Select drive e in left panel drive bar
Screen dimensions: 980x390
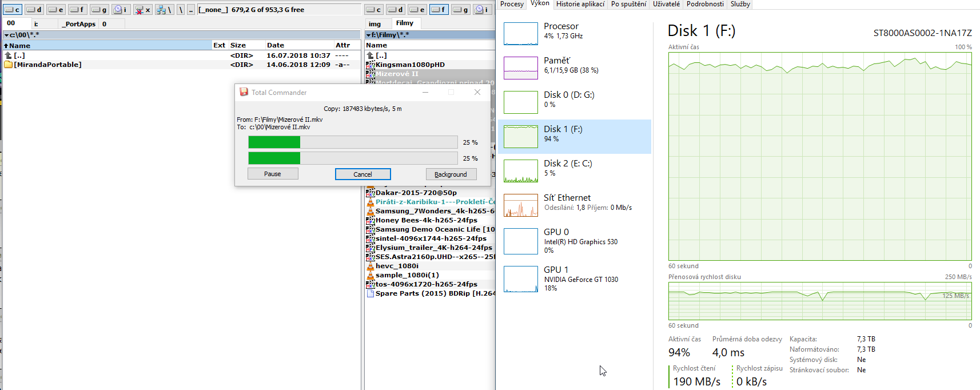[x=55, y=9]
